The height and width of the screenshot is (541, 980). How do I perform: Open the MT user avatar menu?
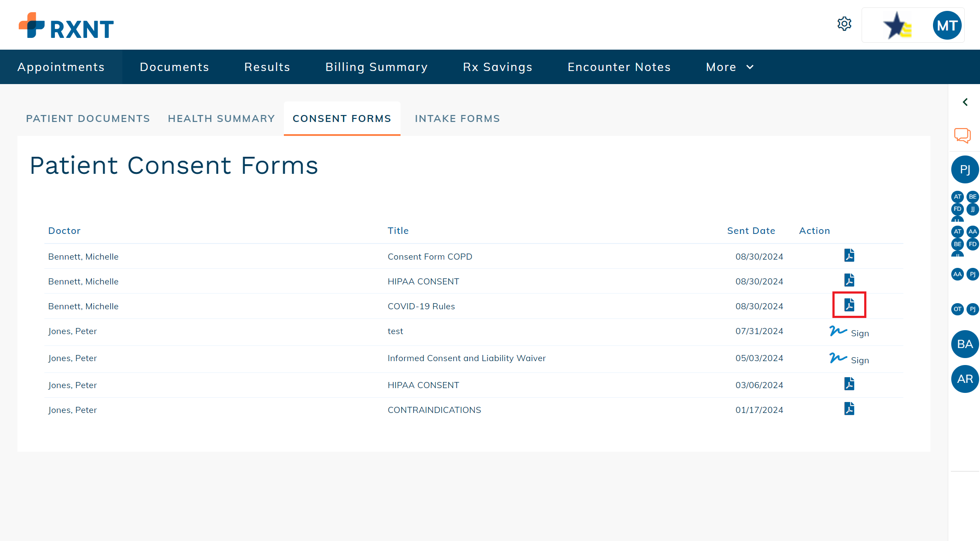tap(947, 25)
